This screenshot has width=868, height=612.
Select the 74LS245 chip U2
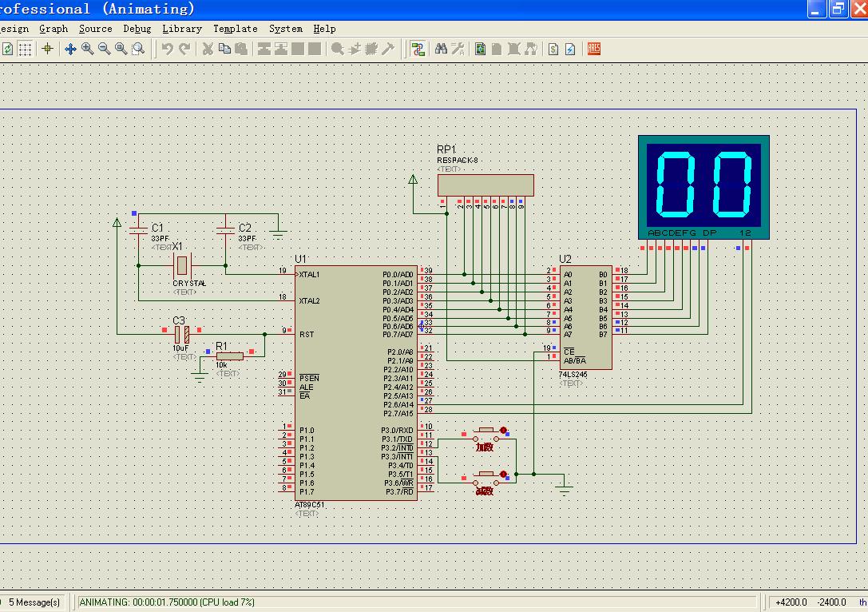585,317
